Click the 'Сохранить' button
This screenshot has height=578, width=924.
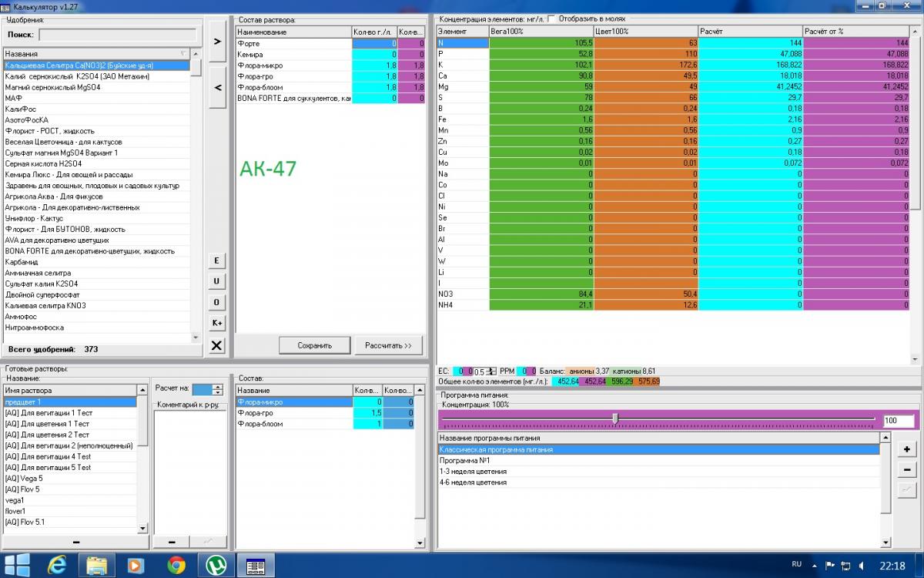coord(314,345)
